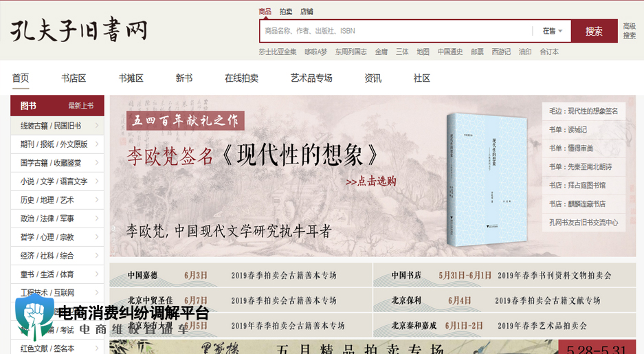Expand the 工程技术 / 互联网 category
Screen dimensions: 644x354
(57, 292)
